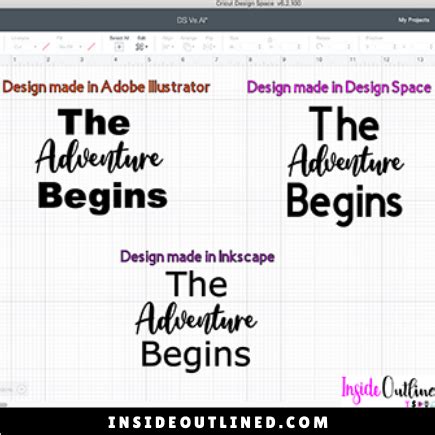Select script 'Adventure' in Adobe Illustrator design
Screen dimensions: 435x435
pyautogui.click(x=99, y=157)
